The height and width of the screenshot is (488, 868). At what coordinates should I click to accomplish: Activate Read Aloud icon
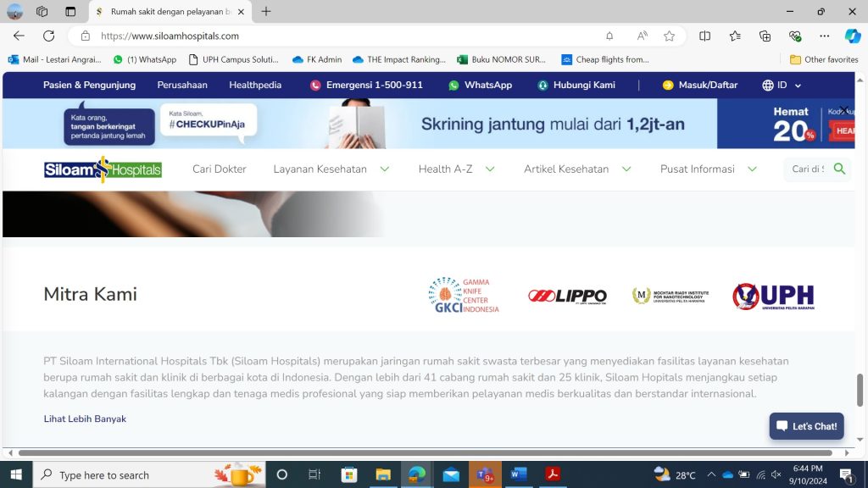pyautogui.click(x=642, y=36)
